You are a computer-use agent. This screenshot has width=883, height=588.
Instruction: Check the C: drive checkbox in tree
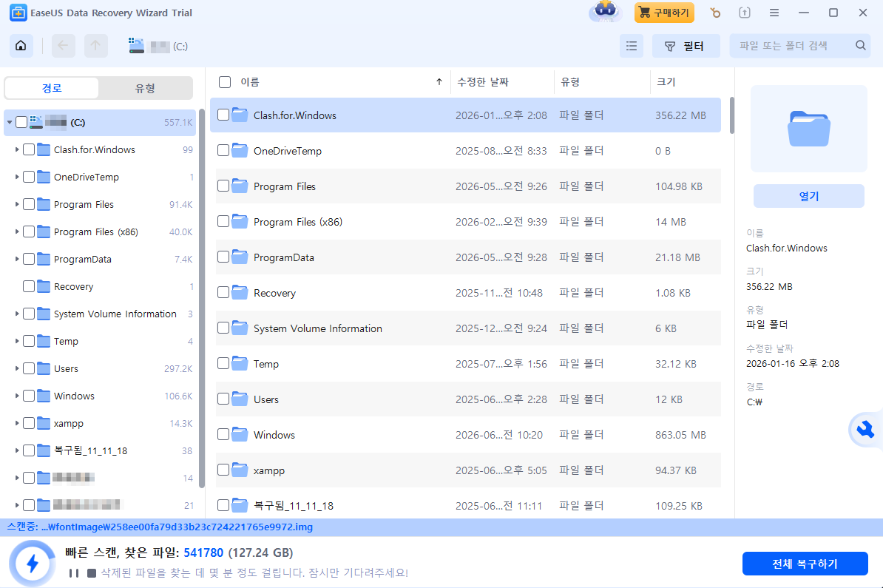tap(21, 122)
